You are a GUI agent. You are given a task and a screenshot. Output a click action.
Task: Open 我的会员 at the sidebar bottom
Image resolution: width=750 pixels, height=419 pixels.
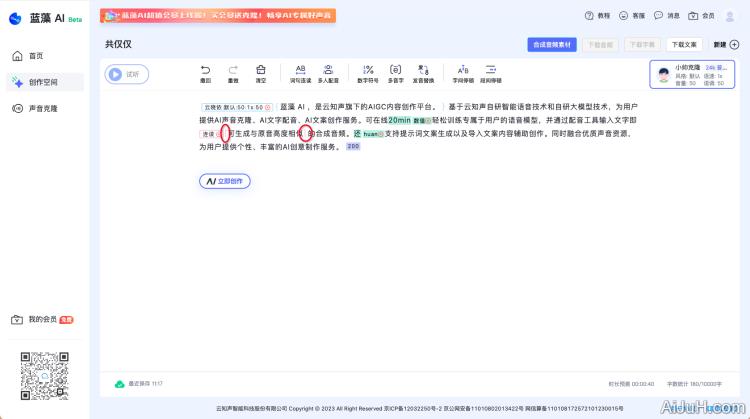(43, 319)
